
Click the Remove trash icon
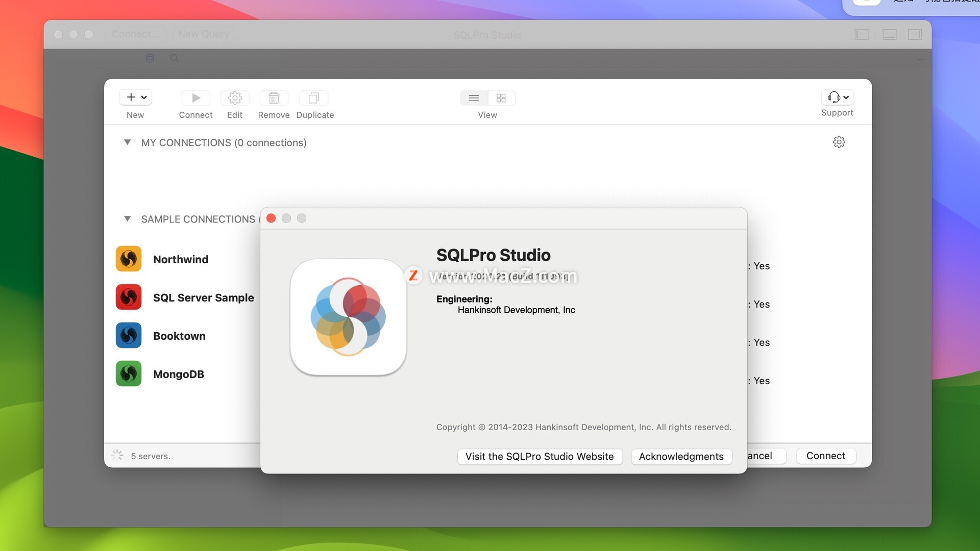[274, 98]
